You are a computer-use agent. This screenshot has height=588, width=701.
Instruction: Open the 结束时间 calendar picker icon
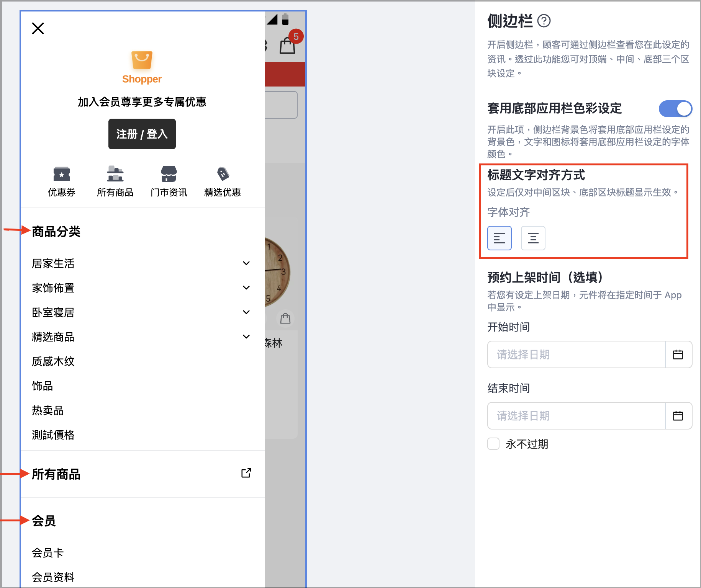point(678,416)
